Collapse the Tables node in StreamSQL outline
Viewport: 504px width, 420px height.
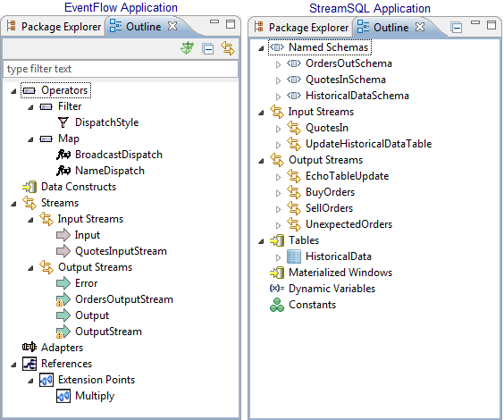click(261, 241)
